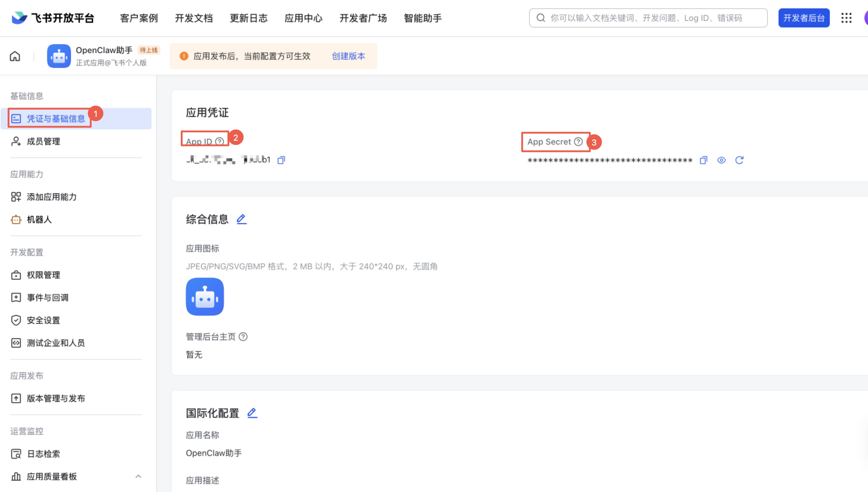Viewport: 868px width, 492px height.
Task: Click the 开发者后台 button
Action: pos(804,18)
